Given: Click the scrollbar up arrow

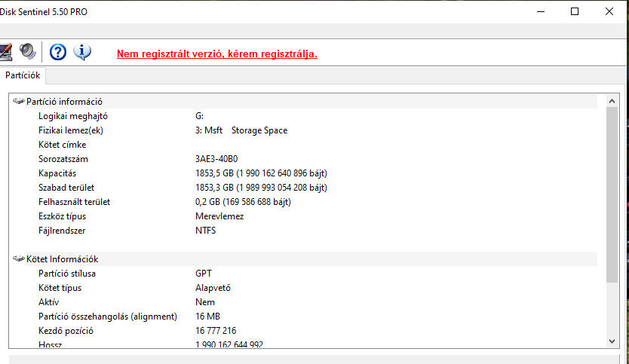Looking at the screenshot, I should tap(612, 101).
